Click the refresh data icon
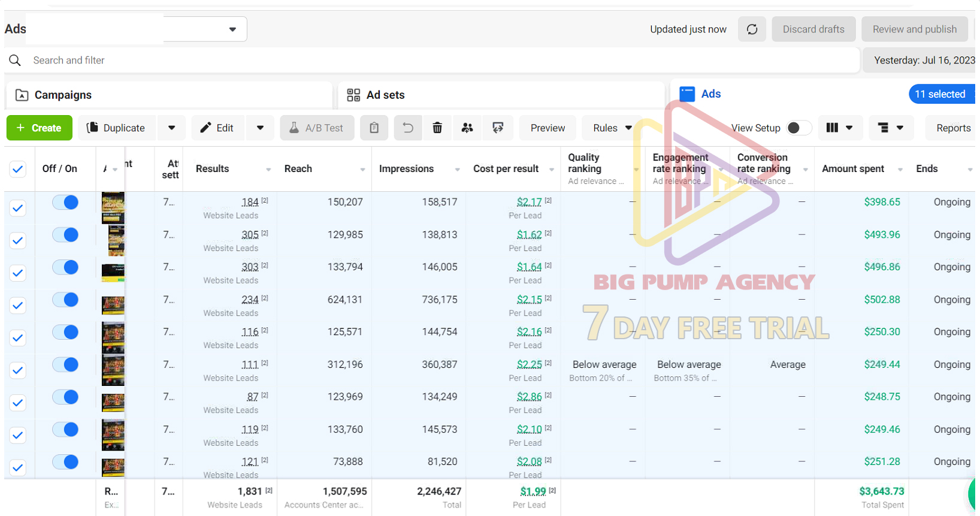The image size is (980, 516). click(752, 29)
